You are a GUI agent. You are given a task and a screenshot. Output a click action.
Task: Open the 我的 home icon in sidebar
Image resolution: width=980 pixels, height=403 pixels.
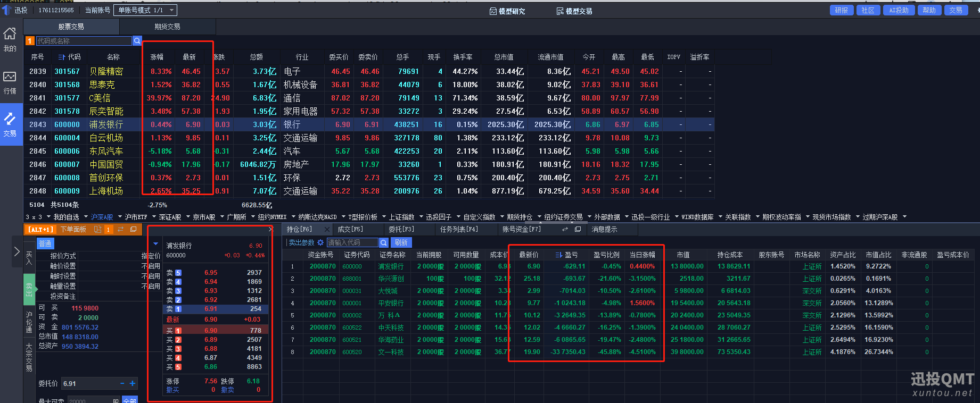coord(10,34)
